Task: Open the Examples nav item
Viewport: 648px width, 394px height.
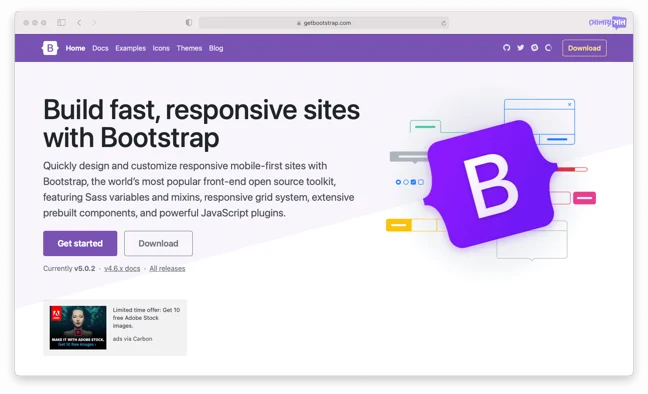Action: click(131, 48)
